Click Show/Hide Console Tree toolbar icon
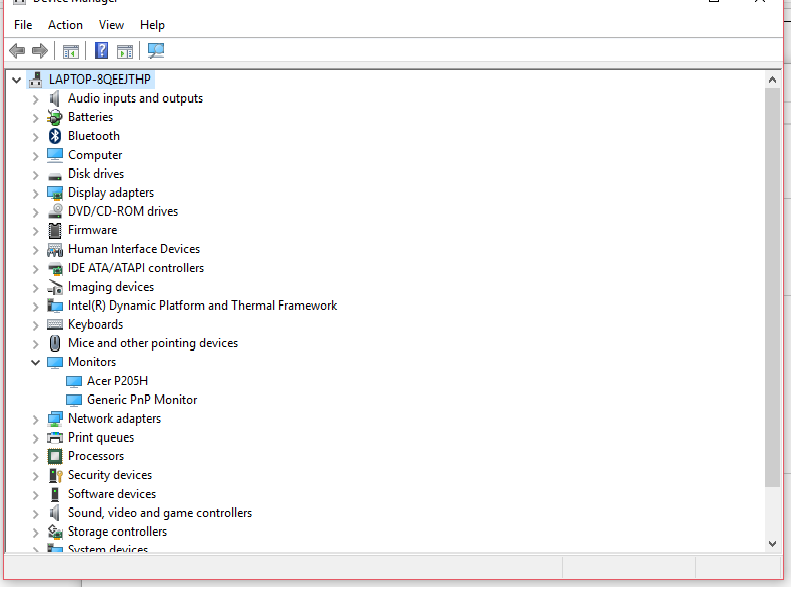This screenshot has width=791, height=589. click(71, 51)
